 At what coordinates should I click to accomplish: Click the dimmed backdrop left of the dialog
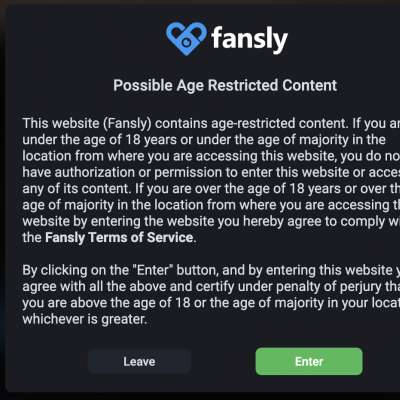[3, 200]
